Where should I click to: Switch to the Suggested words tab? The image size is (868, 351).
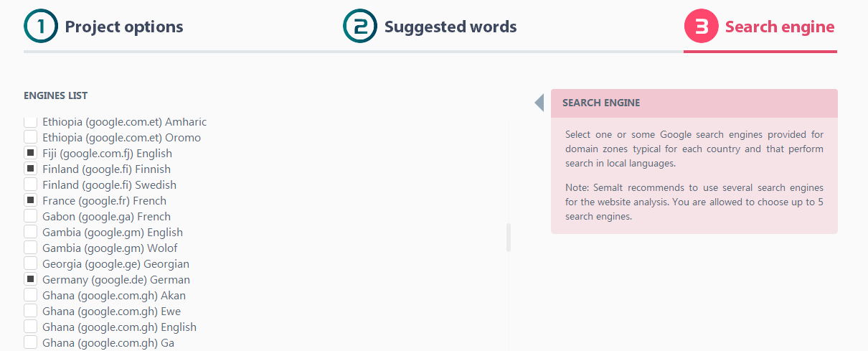pos(450,27)
